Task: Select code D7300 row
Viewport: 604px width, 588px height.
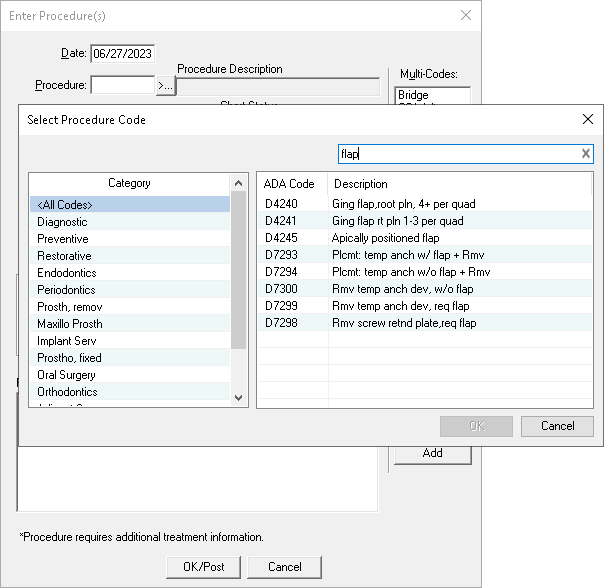Action: (x=425, y=288)
